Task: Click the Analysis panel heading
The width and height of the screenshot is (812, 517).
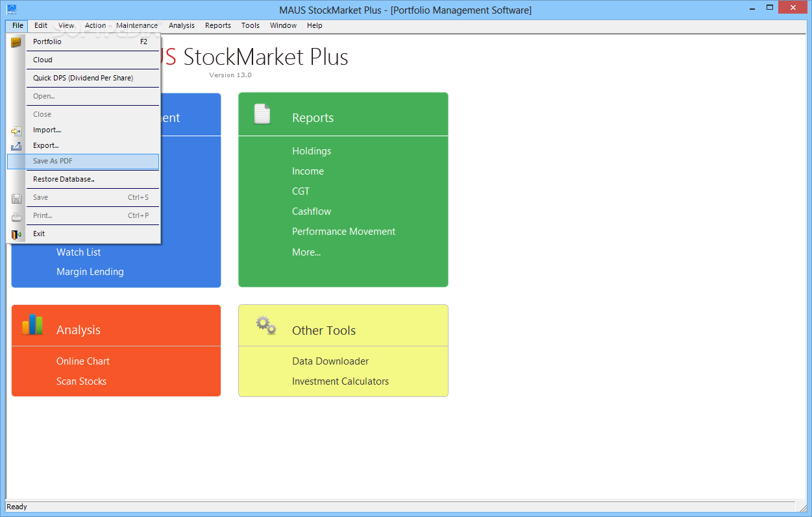Action: point(79,330)
